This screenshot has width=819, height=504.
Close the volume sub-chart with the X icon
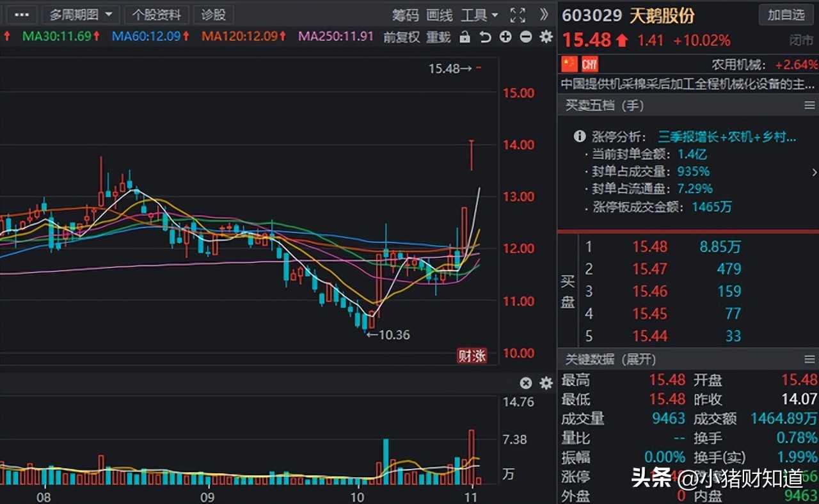(525, 382)
